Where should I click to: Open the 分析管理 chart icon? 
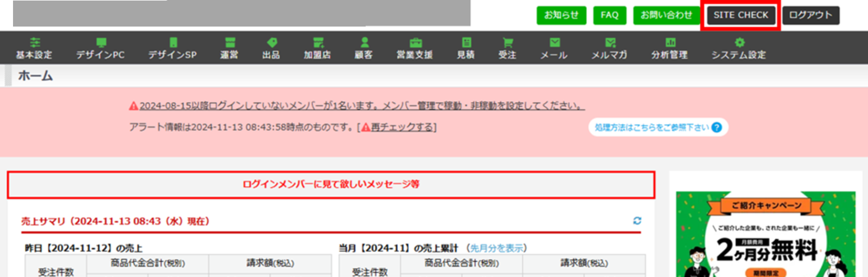670,42
